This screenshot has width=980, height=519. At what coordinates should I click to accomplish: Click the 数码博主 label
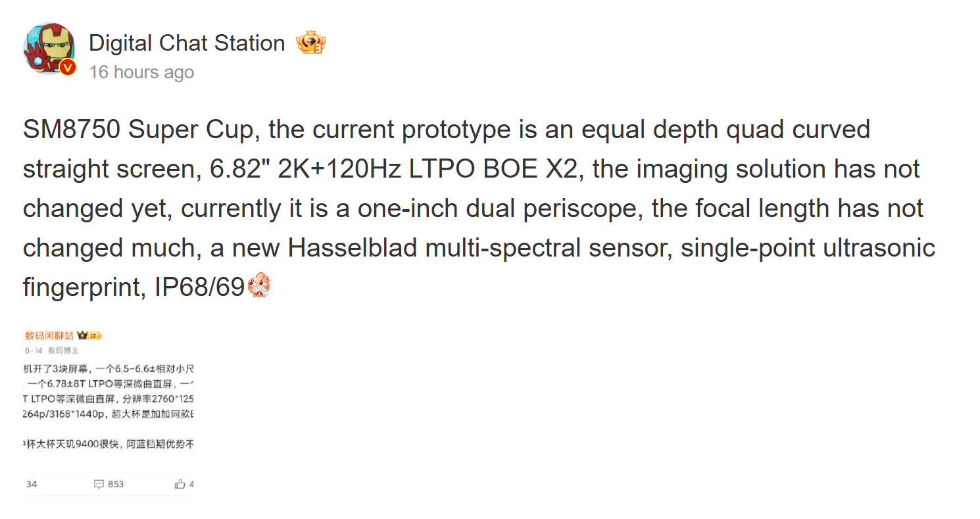62,351
